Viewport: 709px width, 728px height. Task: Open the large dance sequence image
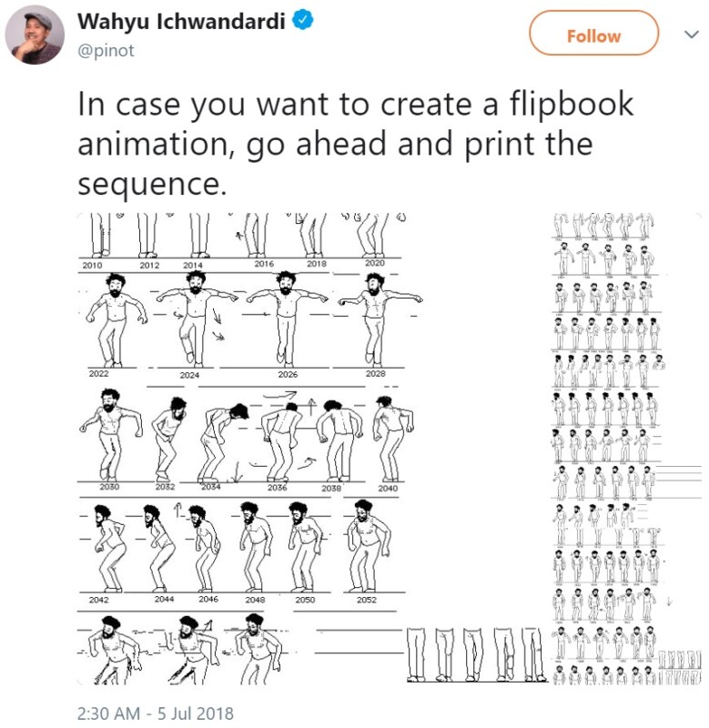[x=250, y=449]
